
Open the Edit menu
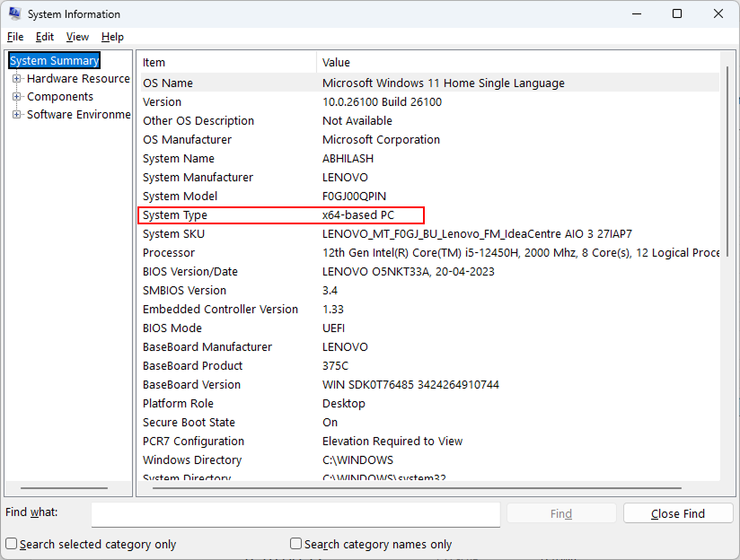pos(45,37)
